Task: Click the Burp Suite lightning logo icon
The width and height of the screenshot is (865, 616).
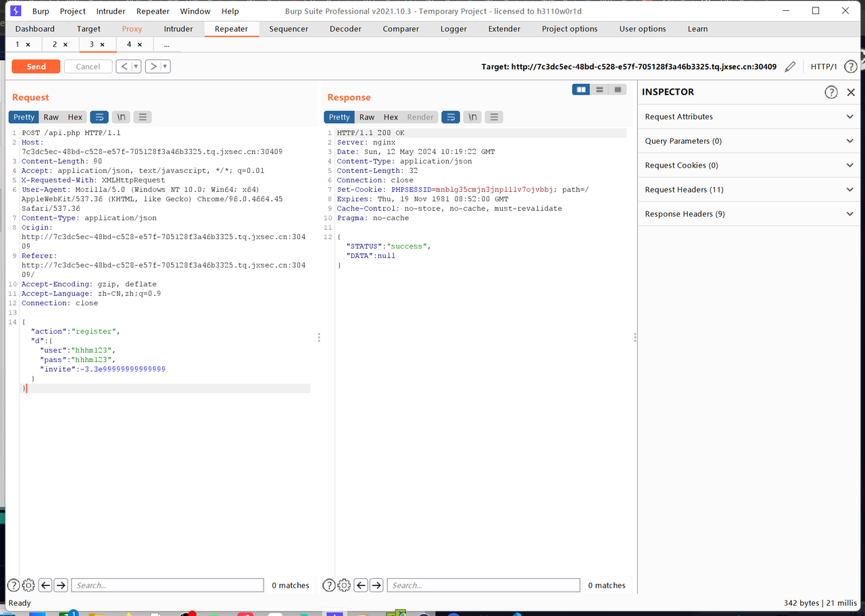Action: coord(16,11)
